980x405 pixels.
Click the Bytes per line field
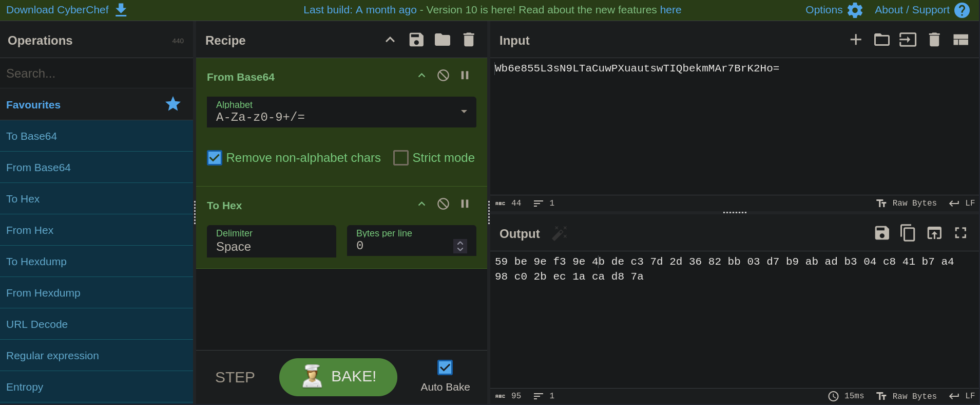411,241
